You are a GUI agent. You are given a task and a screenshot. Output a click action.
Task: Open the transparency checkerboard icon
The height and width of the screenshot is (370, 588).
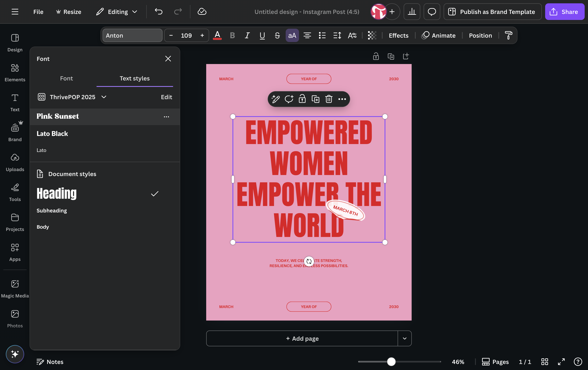tap(372, 36)
